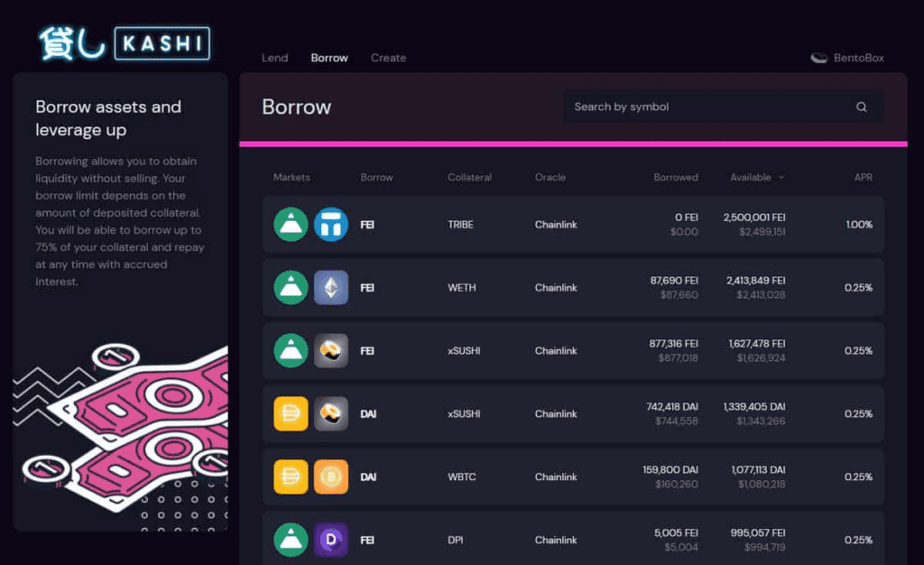924x565 pixels.
Task: Click 87,690 FEI borrowed amount
Action: [x=674, y=281]
